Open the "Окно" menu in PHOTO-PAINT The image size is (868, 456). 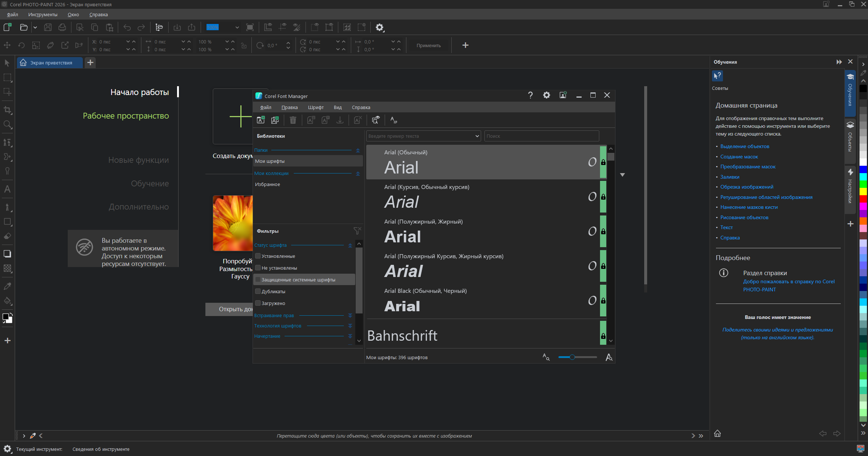[73, 15]
